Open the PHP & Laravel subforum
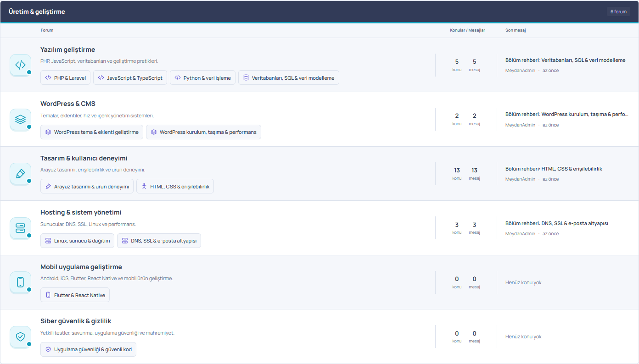The image size is (639, 364). coord(65,78)
